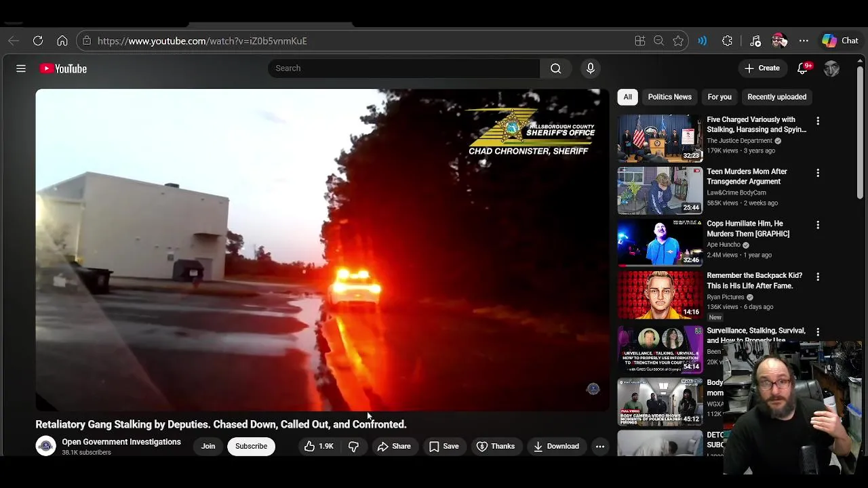Open YouTube notifications bell
The image size is (868, 488).
pyautogui.click(x=803, y=68)
